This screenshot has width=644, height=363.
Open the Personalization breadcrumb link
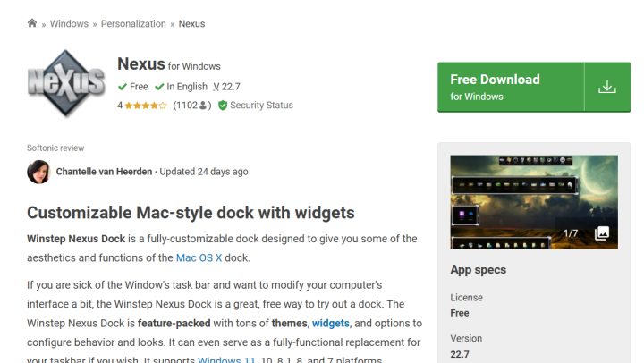pos(133,24)
